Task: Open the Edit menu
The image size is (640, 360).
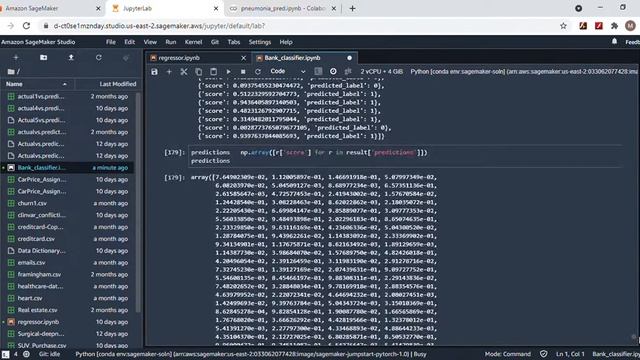Action: [129, 42]
